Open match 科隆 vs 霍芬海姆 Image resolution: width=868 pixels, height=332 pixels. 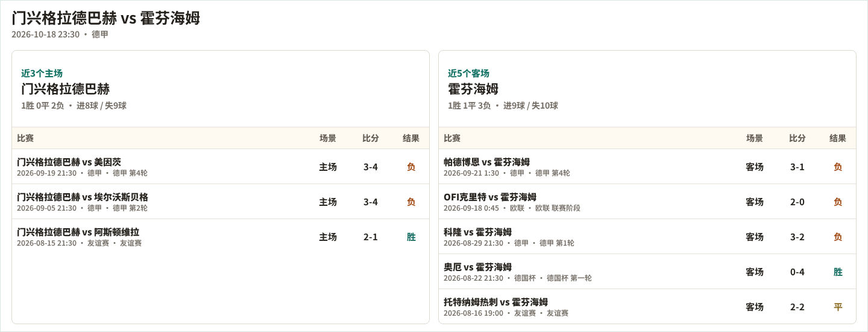[477, 232]
